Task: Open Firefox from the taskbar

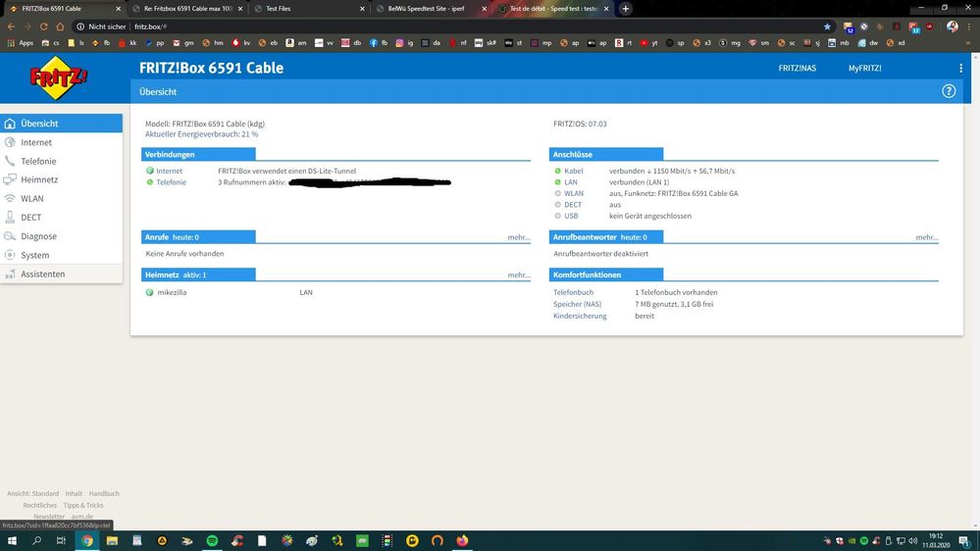Action: [462, 541]
